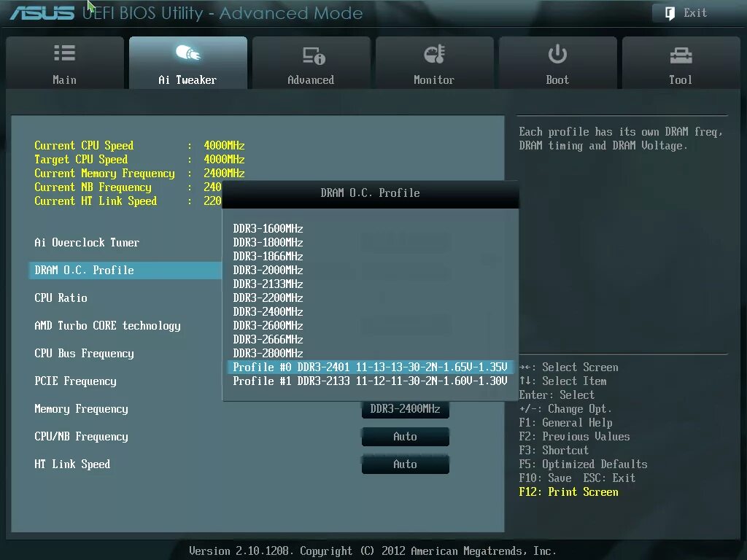
Task: Select Profile #1 DDR3-2133 entry
Action: click(x=370, y=381)
